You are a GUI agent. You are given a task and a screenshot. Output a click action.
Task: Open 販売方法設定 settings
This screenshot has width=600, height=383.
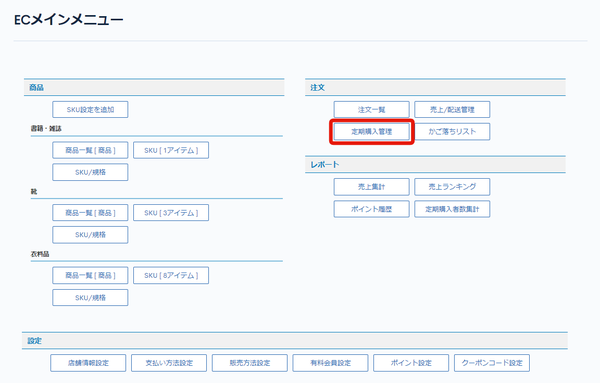[x=250, y=363]
